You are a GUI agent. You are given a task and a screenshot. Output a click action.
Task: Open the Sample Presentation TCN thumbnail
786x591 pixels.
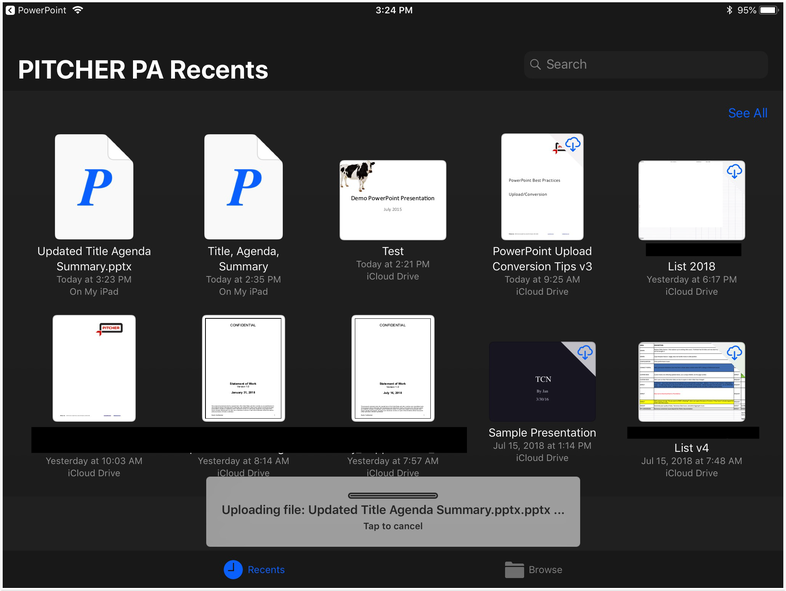coord(540,381)
